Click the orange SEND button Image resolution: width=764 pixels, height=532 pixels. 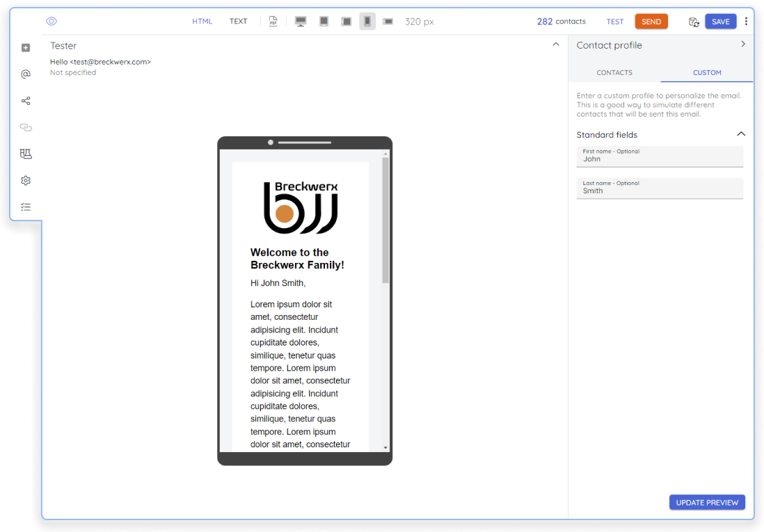click(x=651, y=22)
